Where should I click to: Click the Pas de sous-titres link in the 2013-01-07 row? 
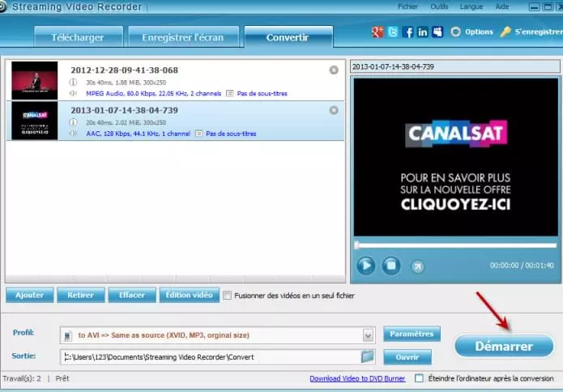pyautogui.click(x=231, y=134)
